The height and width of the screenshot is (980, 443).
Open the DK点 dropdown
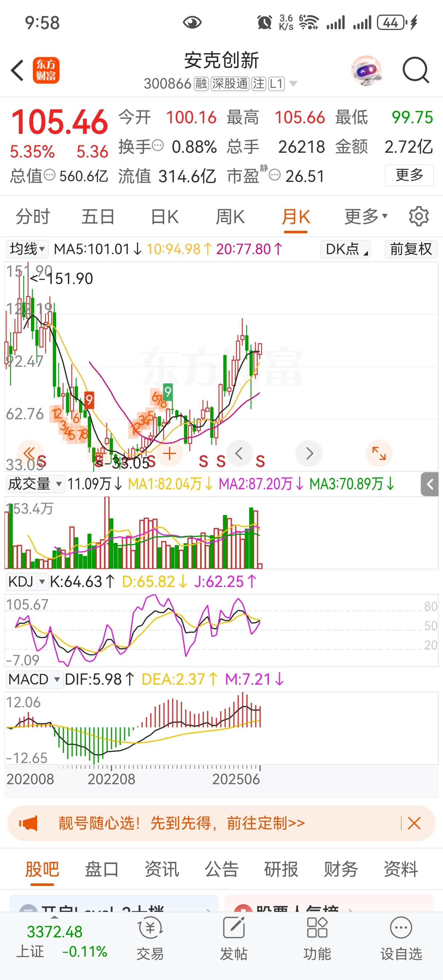pos(345,249)
